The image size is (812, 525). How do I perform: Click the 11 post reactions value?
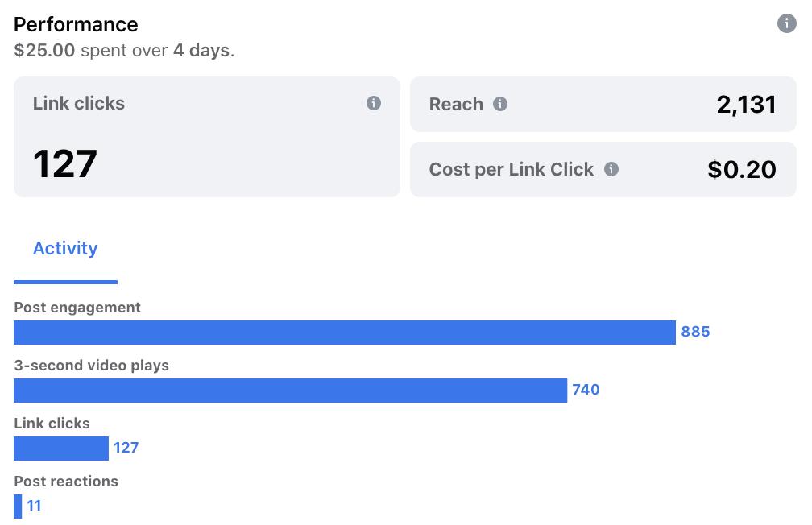[x=34, y=506]
